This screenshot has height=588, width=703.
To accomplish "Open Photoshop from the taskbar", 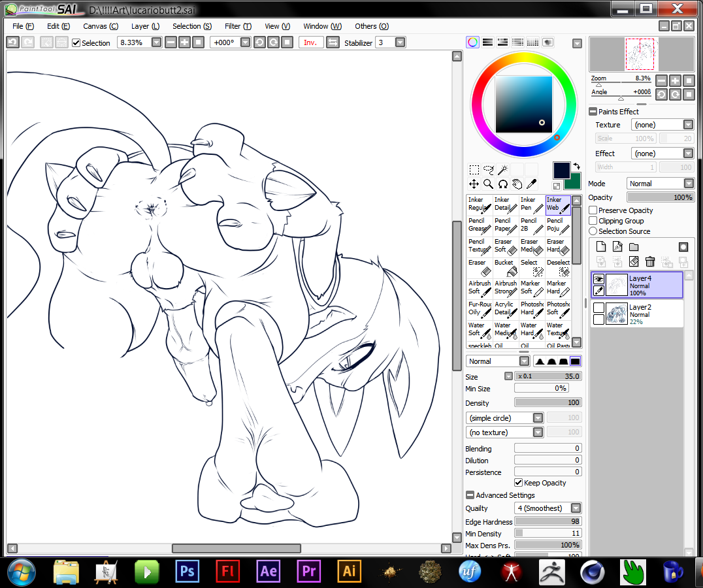I will pyautogui.click(x=187, y=572).
